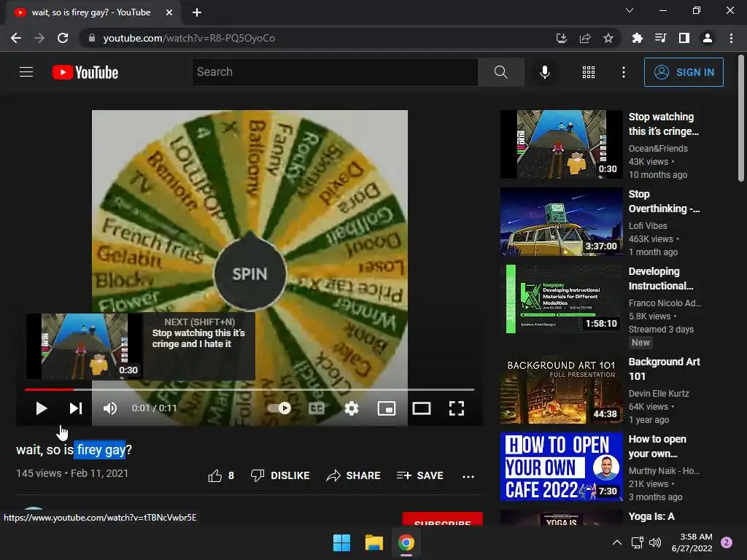Viewport: 747px width, 560px height.
Task: Toggle Chrome side panel icon
Action: point(684,38)
